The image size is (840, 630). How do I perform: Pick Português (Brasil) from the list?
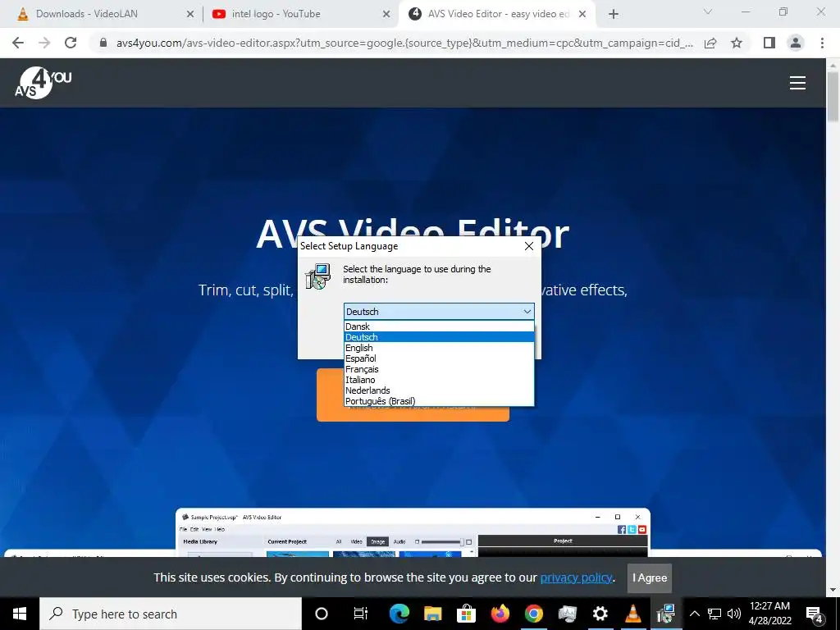[x=439, y=401]
